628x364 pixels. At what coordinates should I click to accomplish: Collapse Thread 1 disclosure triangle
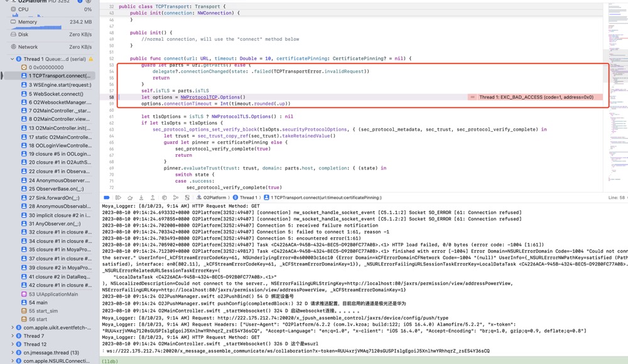[x=12, y=59]
